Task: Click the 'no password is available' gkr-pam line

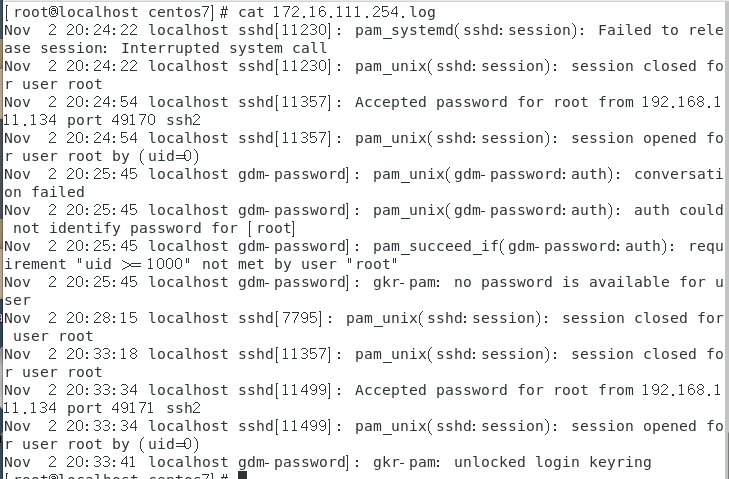Action: tap(363, 291)
